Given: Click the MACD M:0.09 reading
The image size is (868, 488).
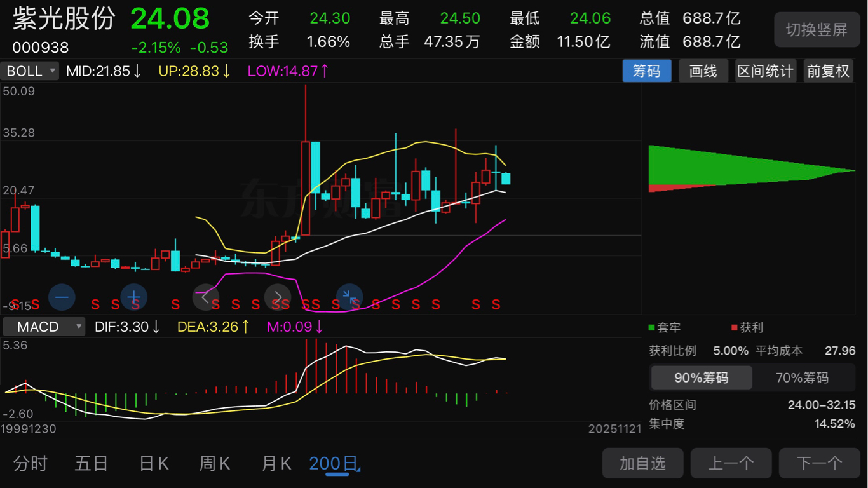Looking at the screenshot, I should tap(295, 327).
